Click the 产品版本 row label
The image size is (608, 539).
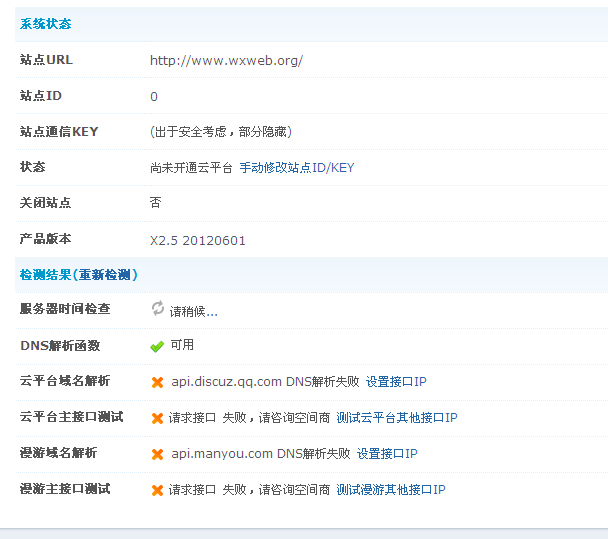(45, 238)
